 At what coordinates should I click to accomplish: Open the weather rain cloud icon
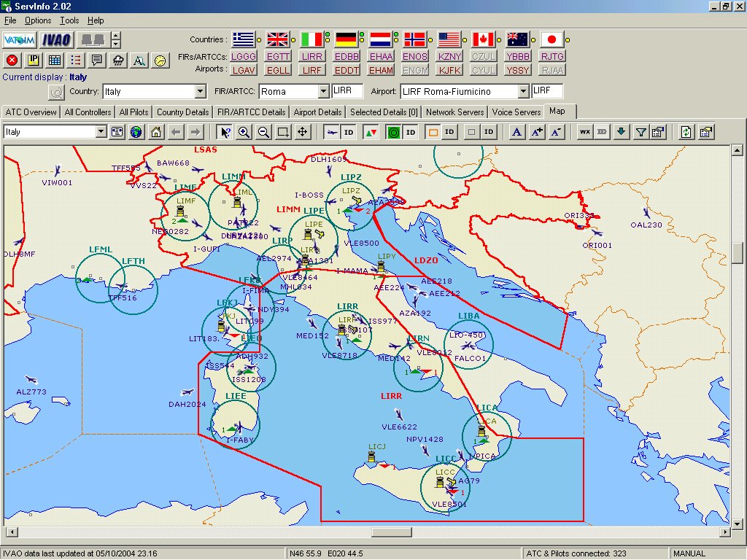(118, 60)
